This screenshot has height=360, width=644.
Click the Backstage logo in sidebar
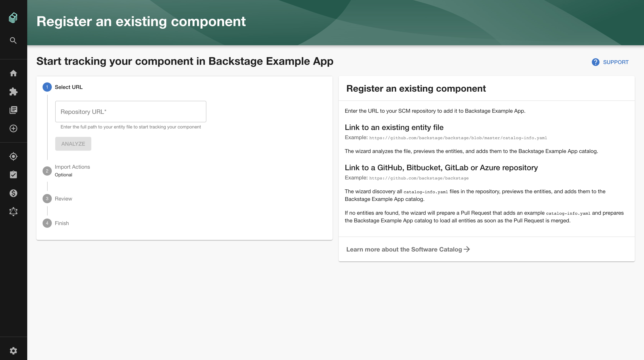click(13, 18)
